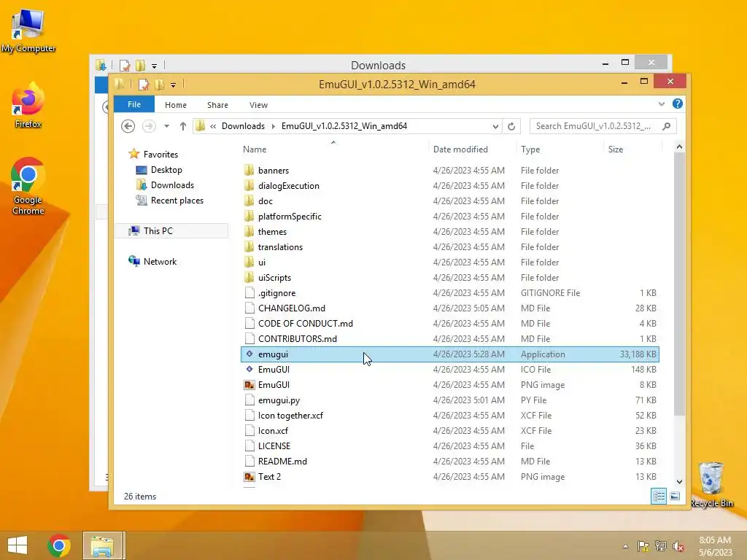Image resolution: width=747 pixels, height=560 pixels.
Task: Customize Quick Access Toolbar dropdown
Action: [173, 85]
